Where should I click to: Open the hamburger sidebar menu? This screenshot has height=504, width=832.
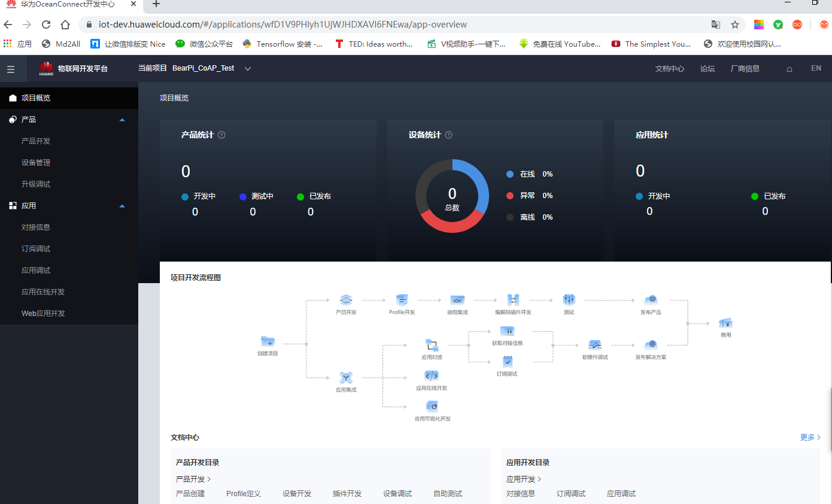tap(11, 69)
